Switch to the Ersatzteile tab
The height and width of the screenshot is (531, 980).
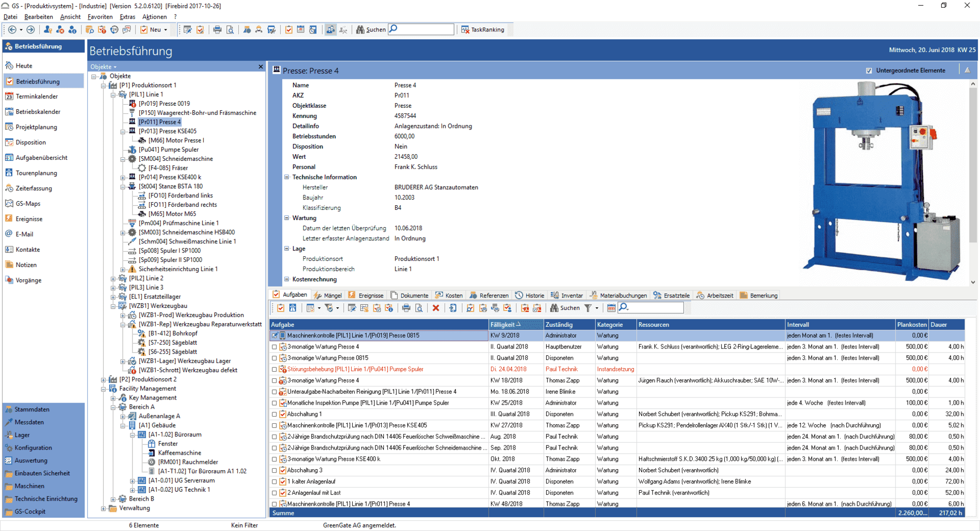672,295
